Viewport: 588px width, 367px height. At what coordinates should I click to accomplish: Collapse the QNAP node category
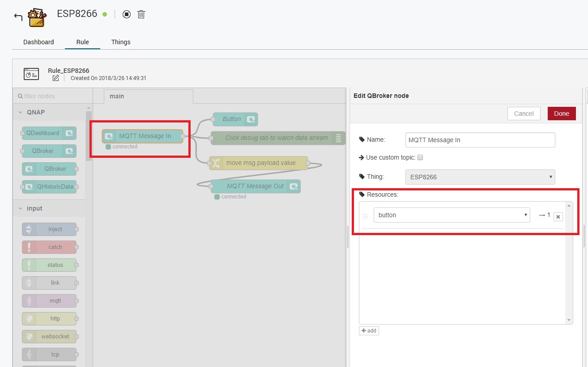[49, 112]
